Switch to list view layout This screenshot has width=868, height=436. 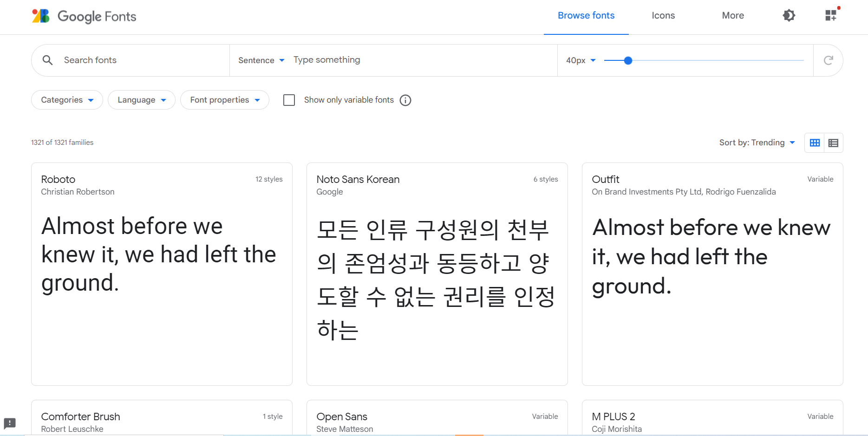[833, 143]
